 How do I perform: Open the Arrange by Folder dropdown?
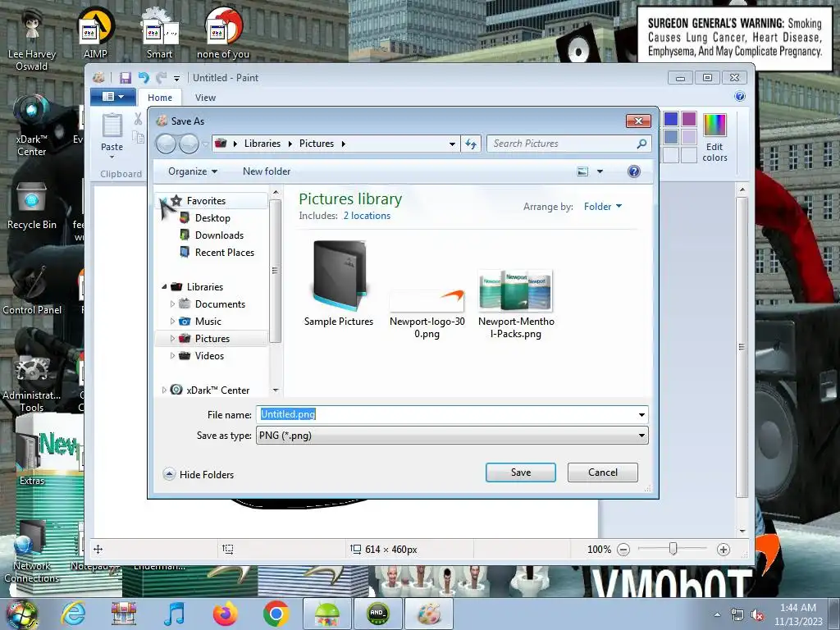pyautogui.click(x=603, y=206)
